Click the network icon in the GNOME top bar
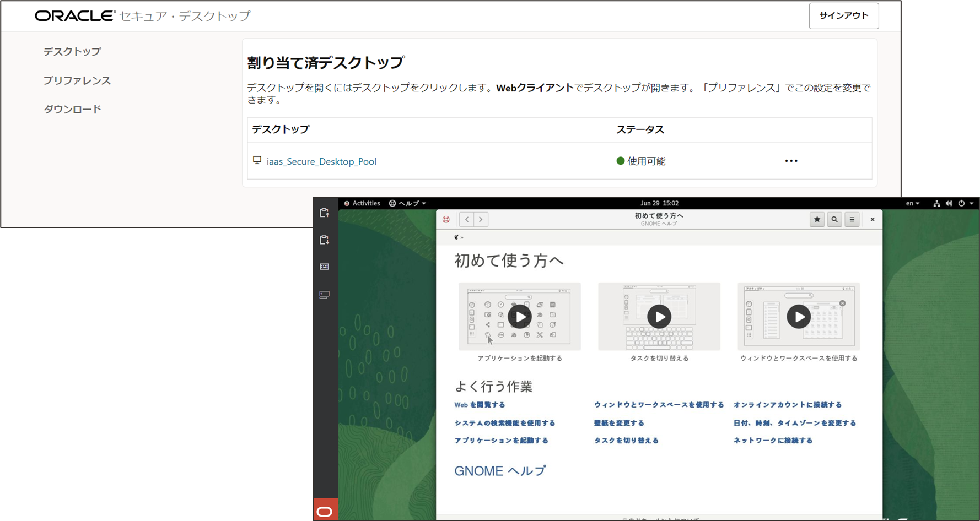Screen dimensions: 980x521 point(936,203)
